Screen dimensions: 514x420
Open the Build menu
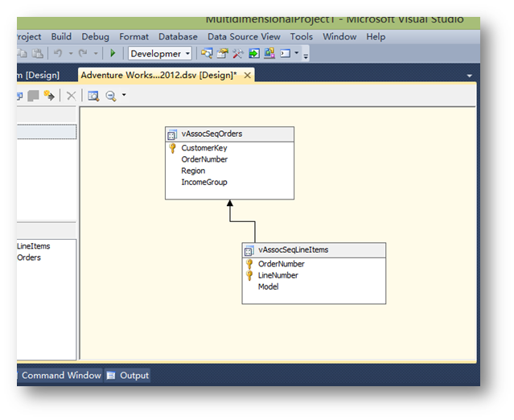point(61,36)
